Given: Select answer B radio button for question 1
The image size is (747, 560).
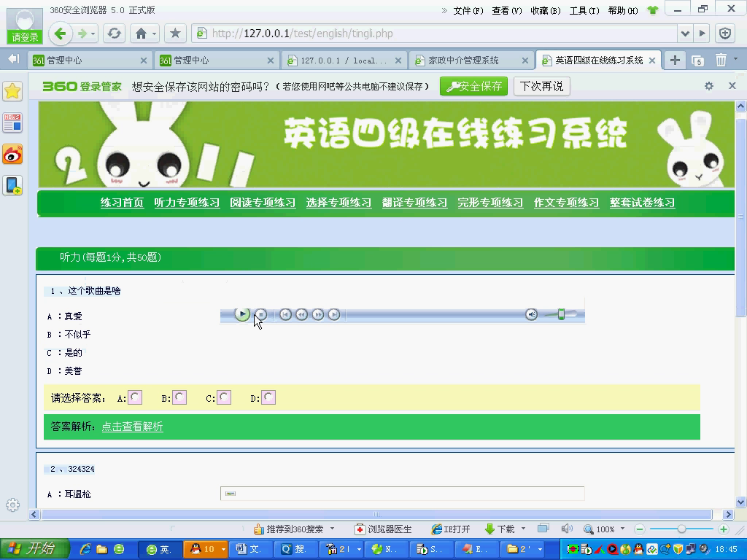Looking at the screenshot, I should [179, 397].
